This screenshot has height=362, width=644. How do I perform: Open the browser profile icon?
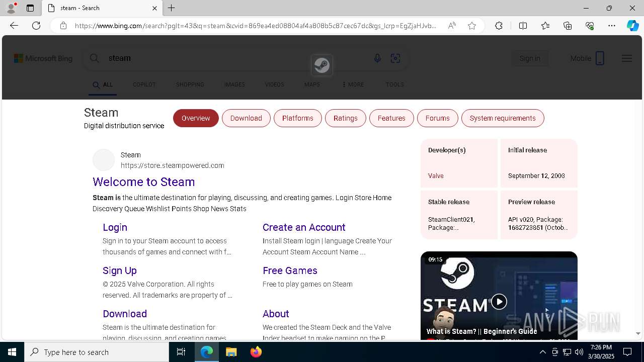tap(11, 8)
